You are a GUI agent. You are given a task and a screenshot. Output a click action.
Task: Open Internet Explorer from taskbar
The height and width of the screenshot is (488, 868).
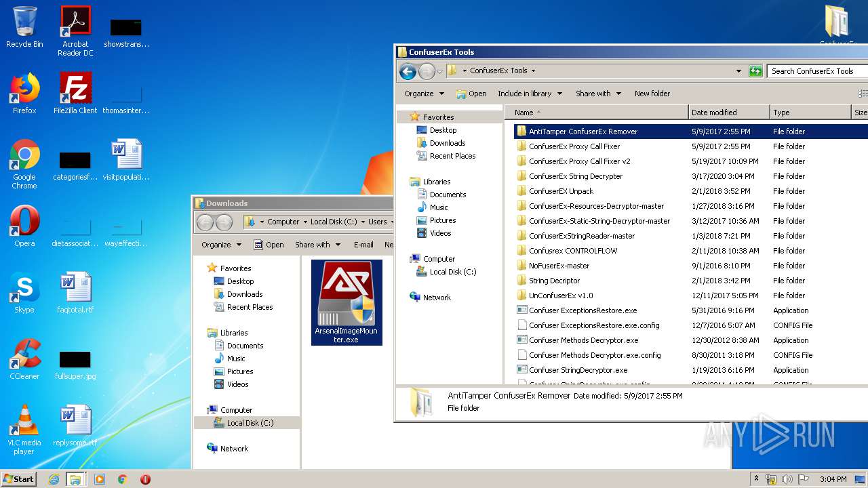54,479
